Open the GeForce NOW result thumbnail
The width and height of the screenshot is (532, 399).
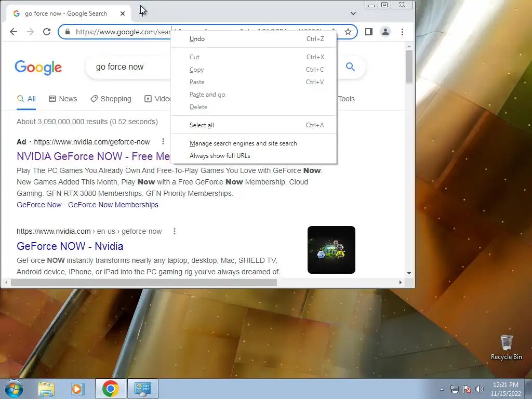(x=331, y=250)
